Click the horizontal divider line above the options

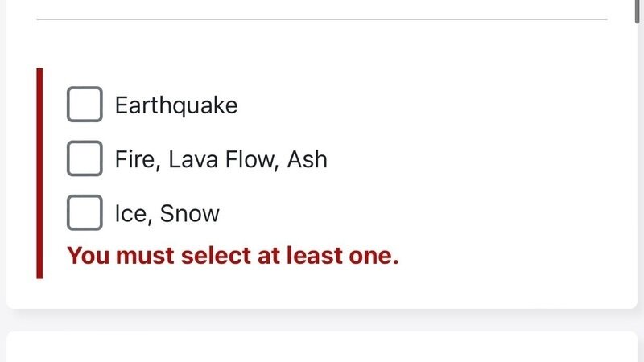[322, 19]
